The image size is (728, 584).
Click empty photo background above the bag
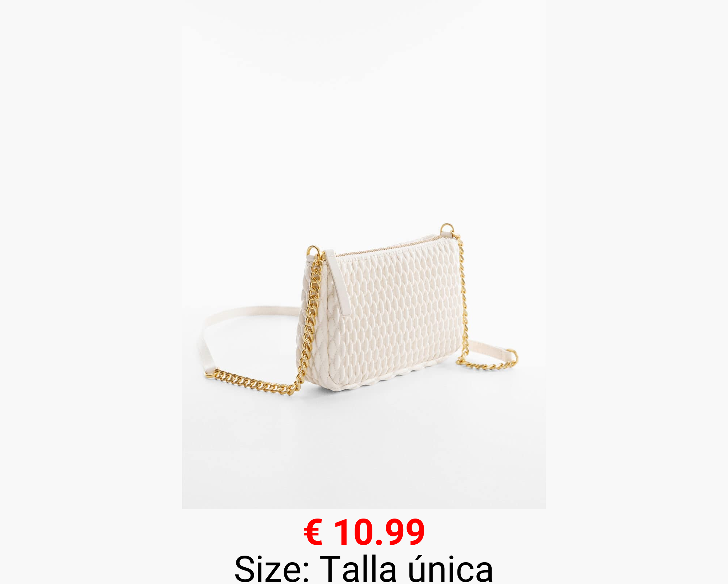coord(364,109)
